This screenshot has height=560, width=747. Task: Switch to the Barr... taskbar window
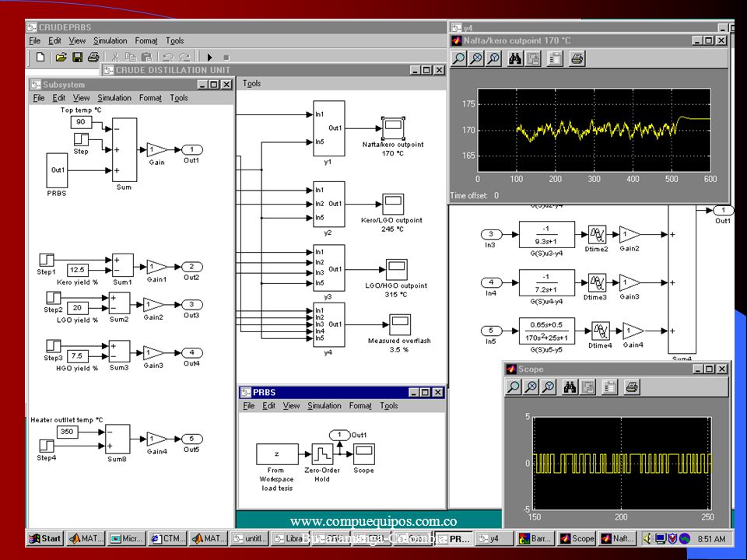pos(535,538)
